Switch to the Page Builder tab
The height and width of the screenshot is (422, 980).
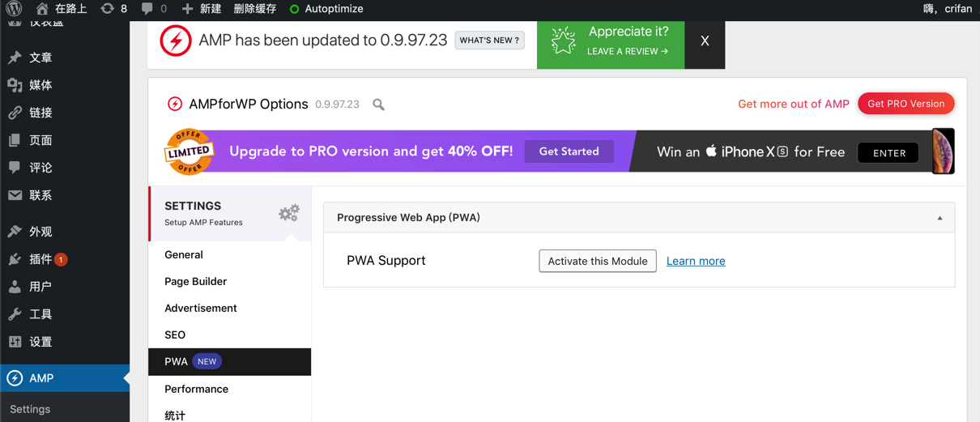point(195,281)
